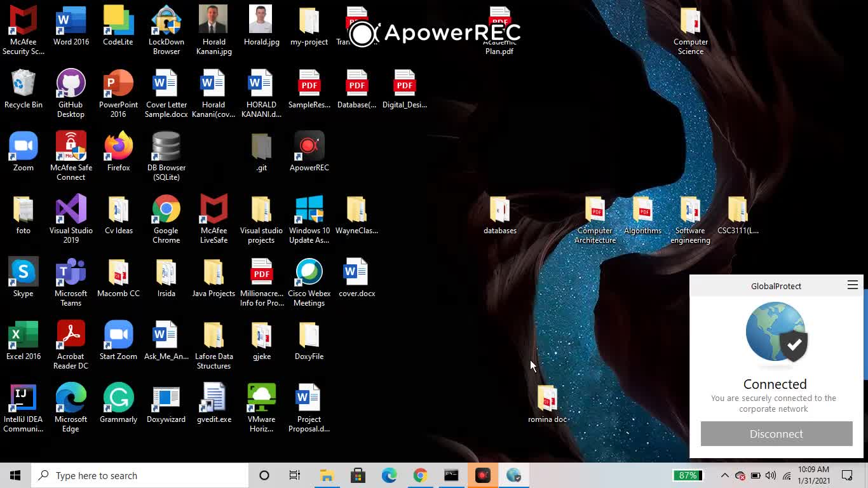Select gvedit.exe shortcut
This screenshot has width=868, height=488.
coord(214,403)
